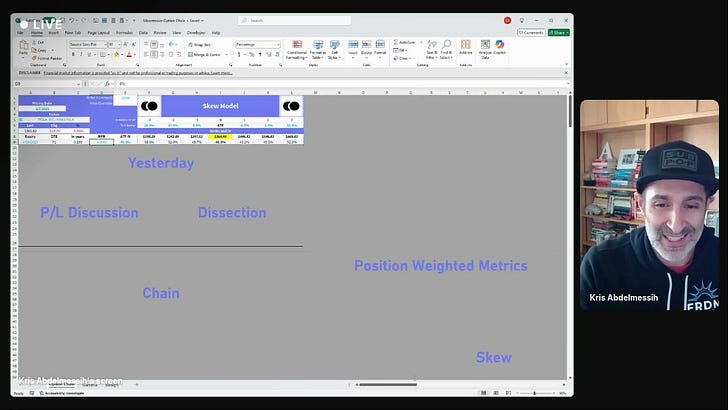Launch Copilot from the ribbon
728x410 pixels.
(500, 47)
